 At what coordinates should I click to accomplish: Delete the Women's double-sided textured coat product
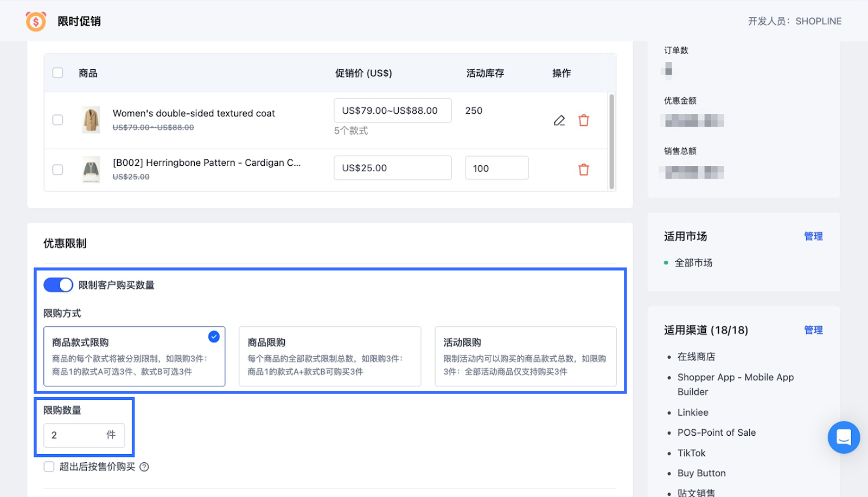click(584, 120)
